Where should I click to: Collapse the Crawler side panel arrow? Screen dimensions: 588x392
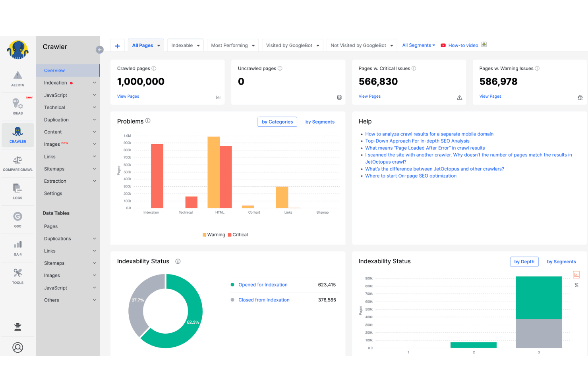(100, 50)
